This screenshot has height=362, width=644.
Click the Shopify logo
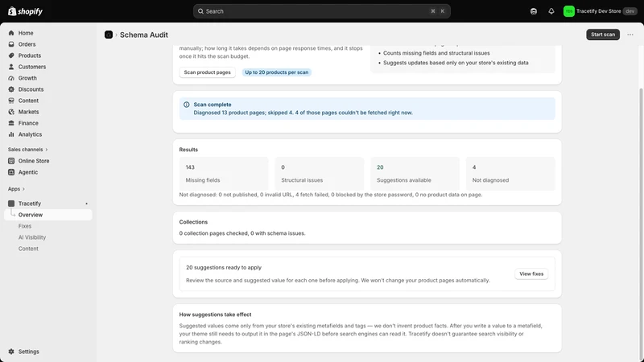[x=26, y=11]
